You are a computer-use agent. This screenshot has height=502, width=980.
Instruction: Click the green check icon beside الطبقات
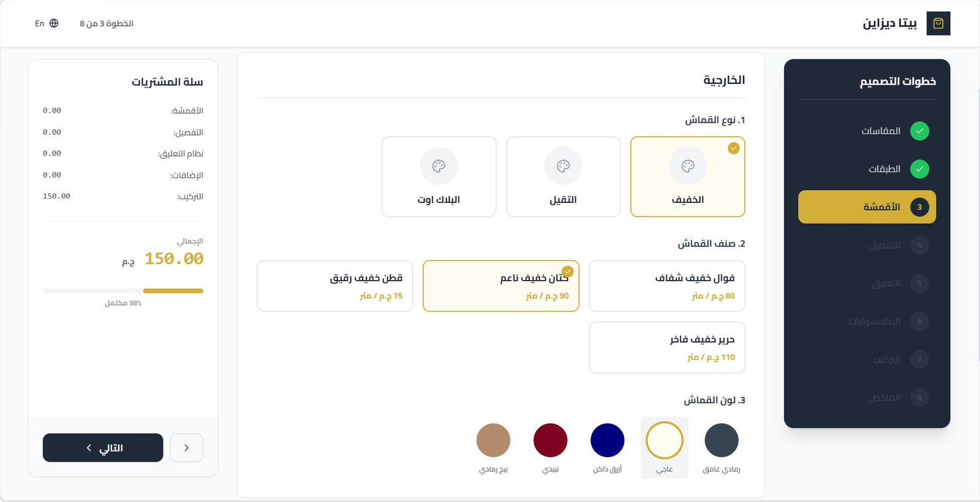tap(919, 169)
